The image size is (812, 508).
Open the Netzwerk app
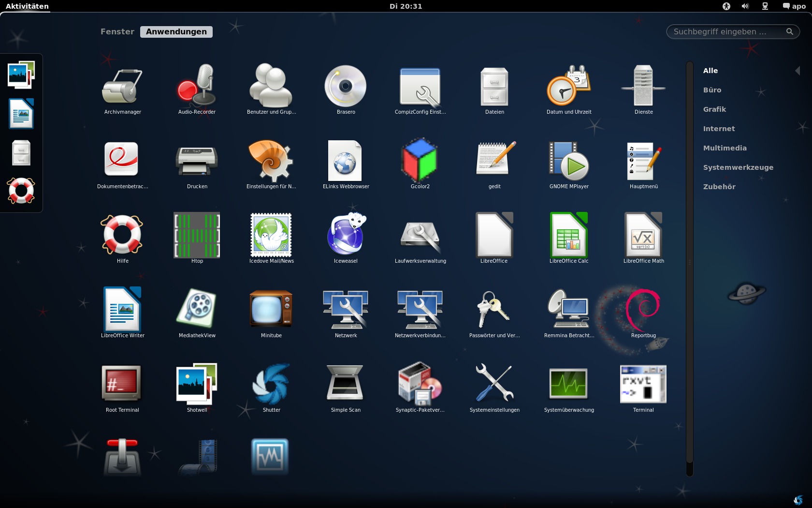pyautogui.click(x=346, y=313)
